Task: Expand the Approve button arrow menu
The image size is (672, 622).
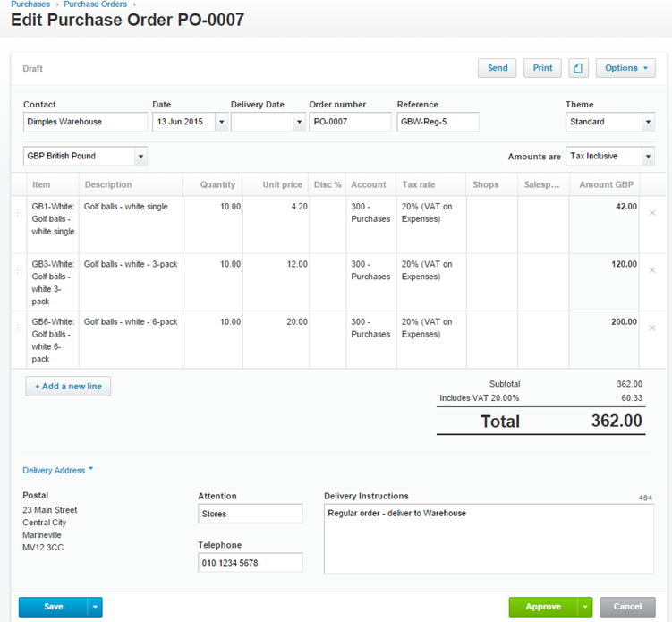Action: click(585, 607)
